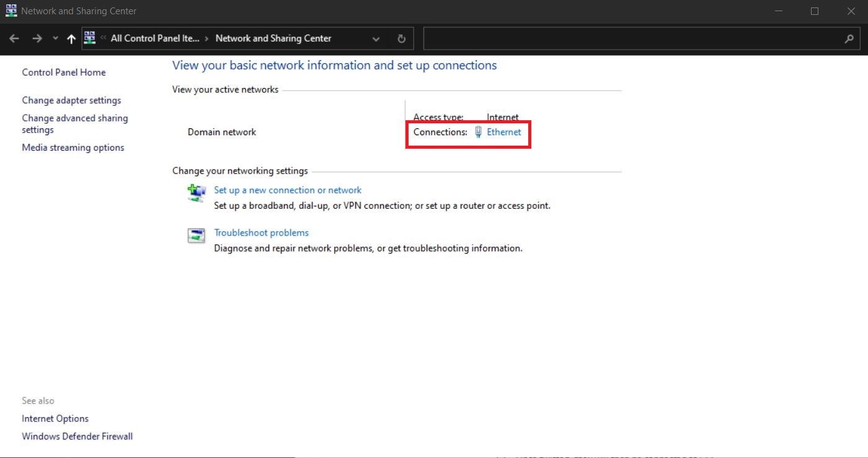Click the Refresh button in address bar
This screenshot has height=458, width=868.
(x=401, y=38)
